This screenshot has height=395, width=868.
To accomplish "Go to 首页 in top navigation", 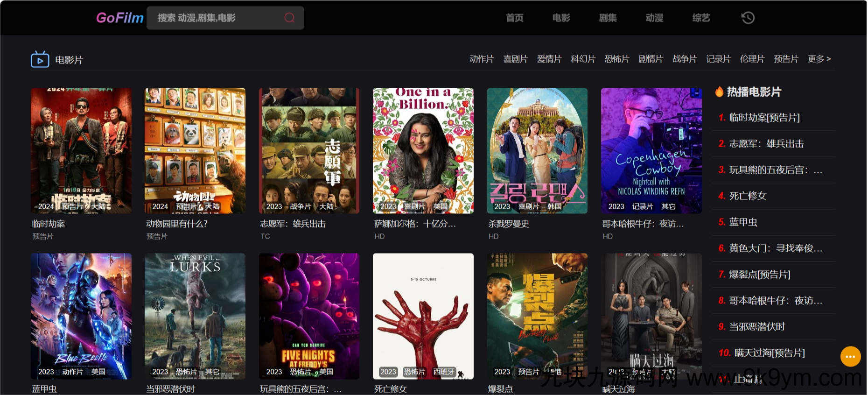I will pyautogui.click(x=515, y=18).
